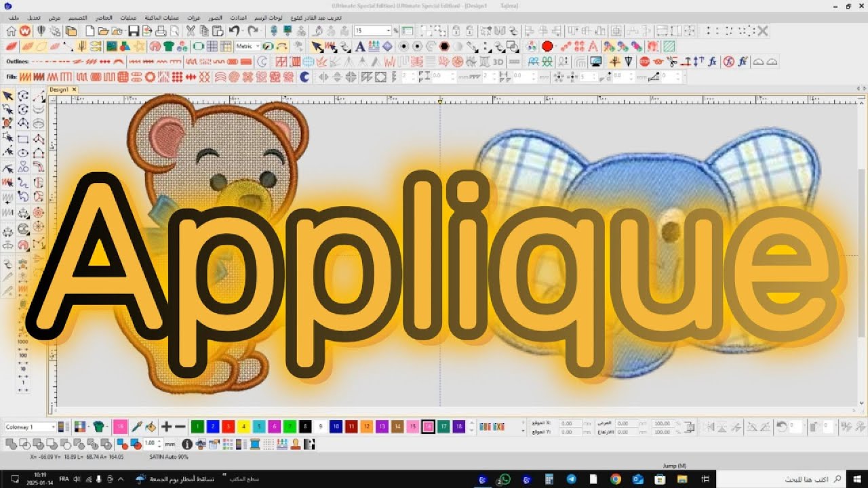Viewport: 868px width, 488px height.
Task: Click the monitor display icon in Outlines row
Action: (x=596, y=62)
